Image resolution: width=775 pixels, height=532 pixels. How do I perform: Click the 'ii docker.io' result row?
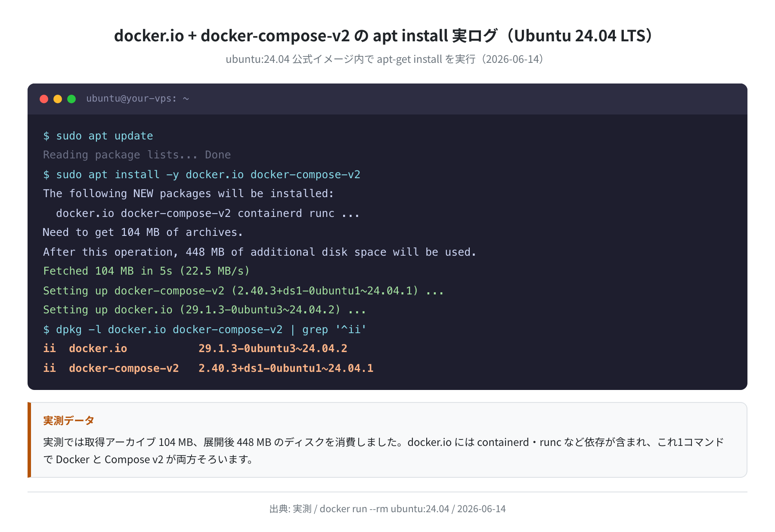coord(195,349)
